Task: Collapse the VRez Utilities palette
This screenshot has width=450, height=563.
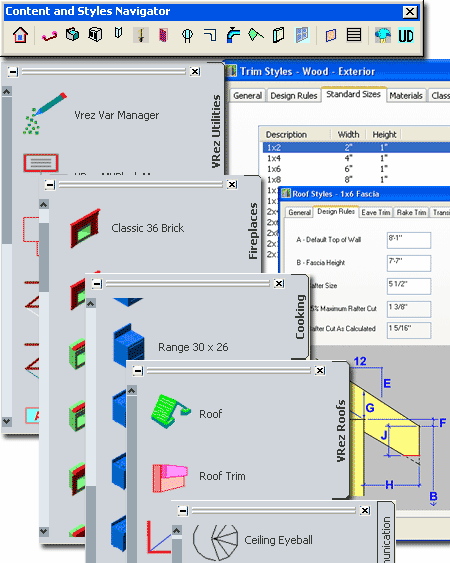Action: (13, 72)
